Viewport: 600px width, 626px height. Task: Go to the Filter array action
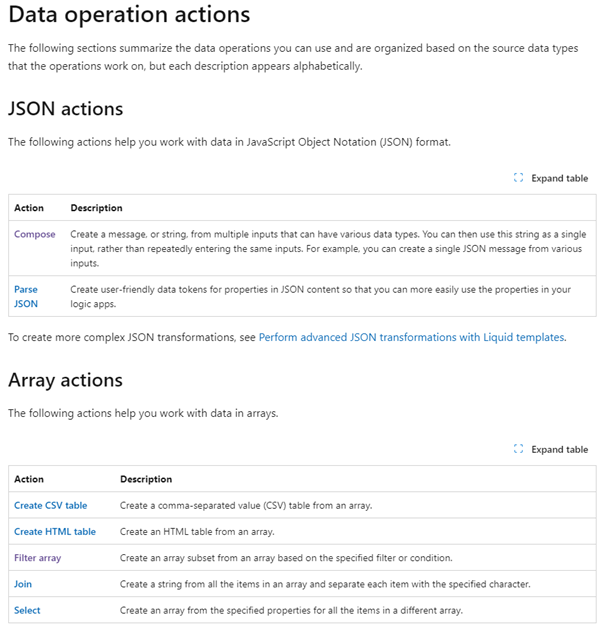tap(38, 558)
